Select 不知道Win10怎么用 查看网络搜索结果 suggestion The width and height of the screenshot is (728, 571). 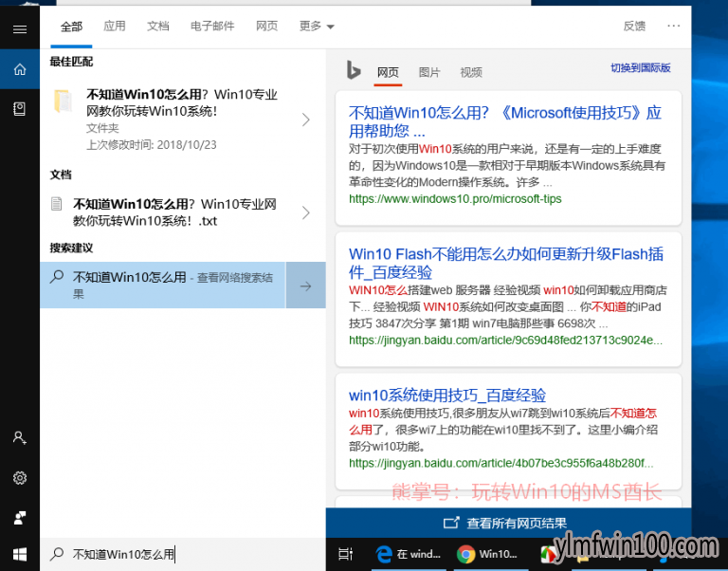click(x=162, y=285)
